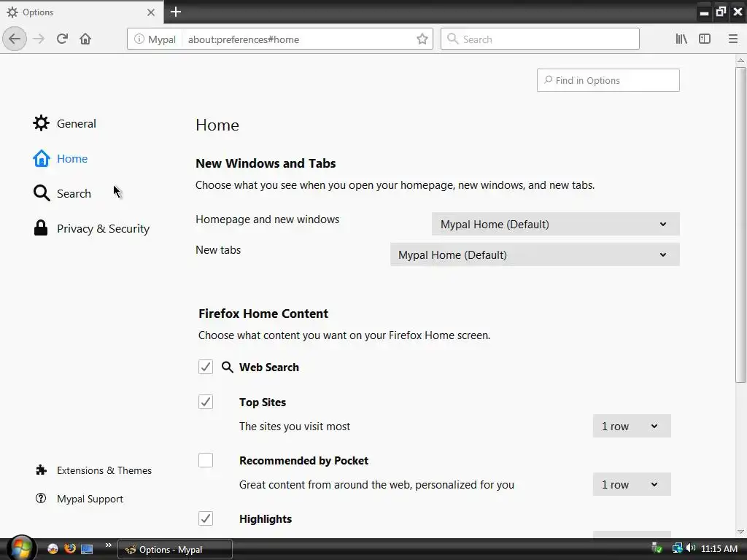Open Privacy & Security category

91,228
